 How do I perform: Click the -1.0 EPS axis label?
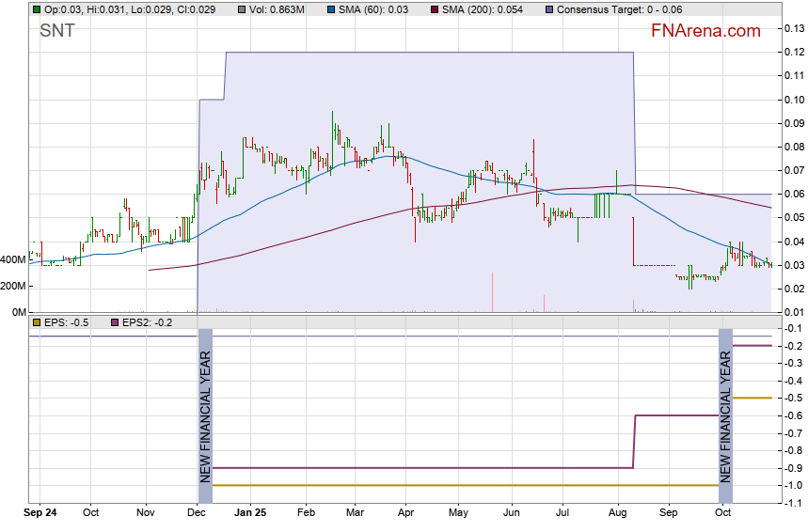(792, 485)
